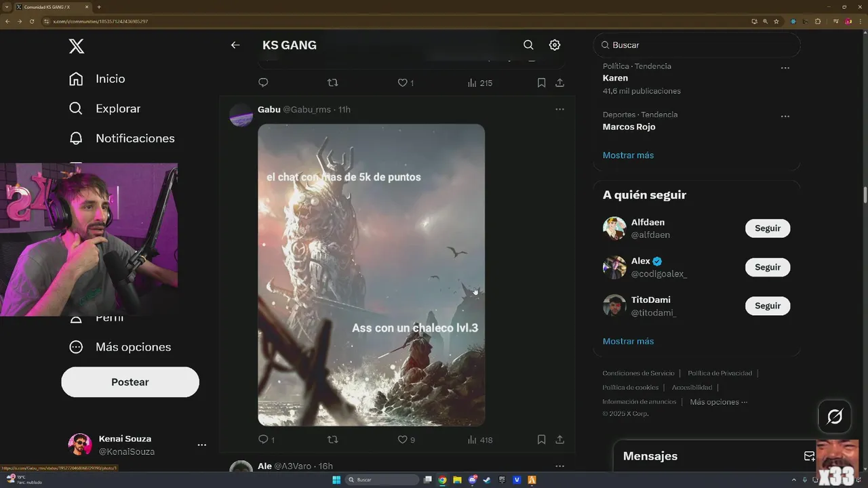Share Gabu's post
Viewport: 868px width, 488px height.
click(559, 439)
